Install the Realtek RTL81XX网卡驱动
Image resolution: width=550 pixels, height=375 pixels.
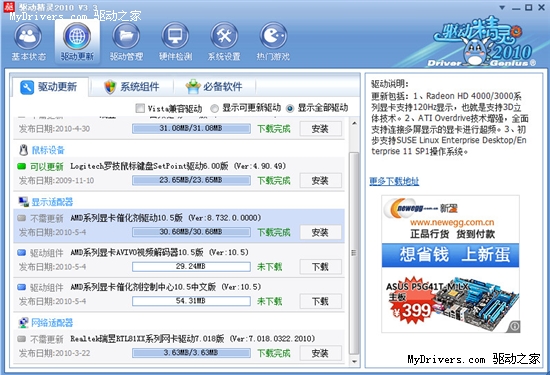coord(320,353)
